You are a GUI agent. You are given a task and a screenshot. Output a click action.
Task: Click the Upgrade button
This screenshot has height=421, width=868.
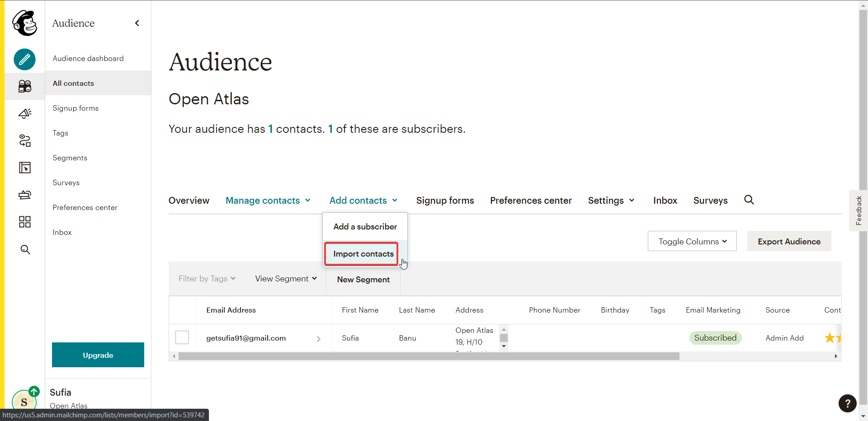[x=98, y=355]
